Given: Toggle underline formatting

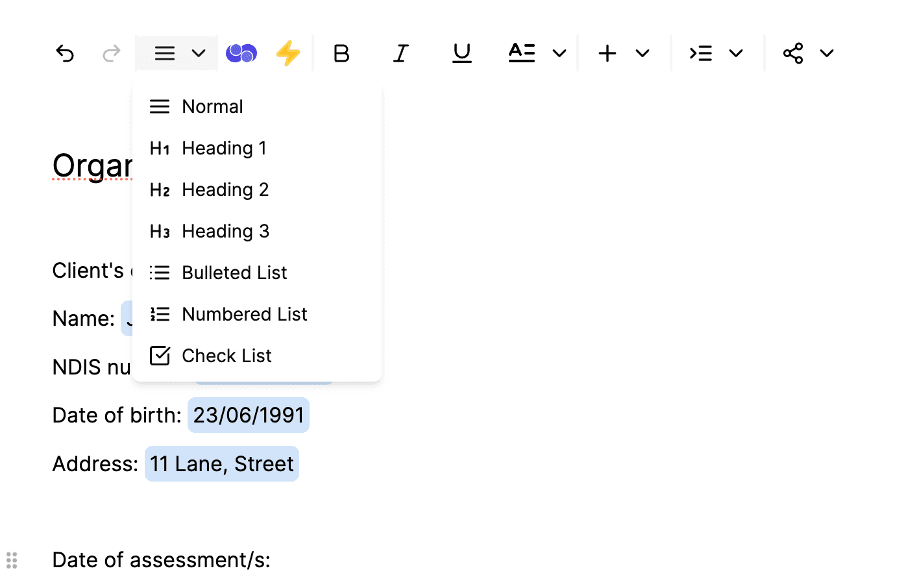Looking at the screenshot, I should [461, 53].
